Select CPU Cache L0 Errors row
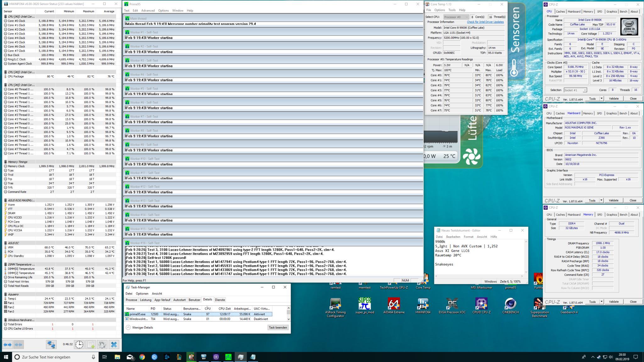Screen dimensions: 644x362 point(60,329)
